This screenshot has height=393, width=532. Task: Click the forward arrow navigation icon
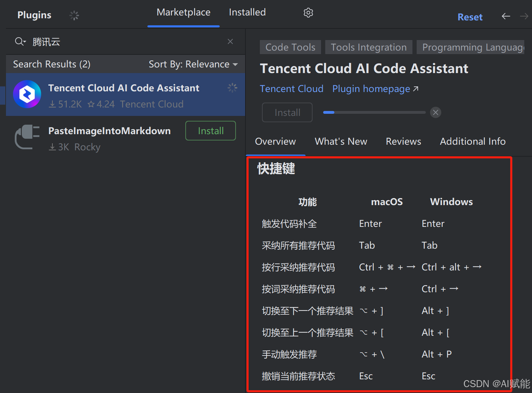point(524,16)
